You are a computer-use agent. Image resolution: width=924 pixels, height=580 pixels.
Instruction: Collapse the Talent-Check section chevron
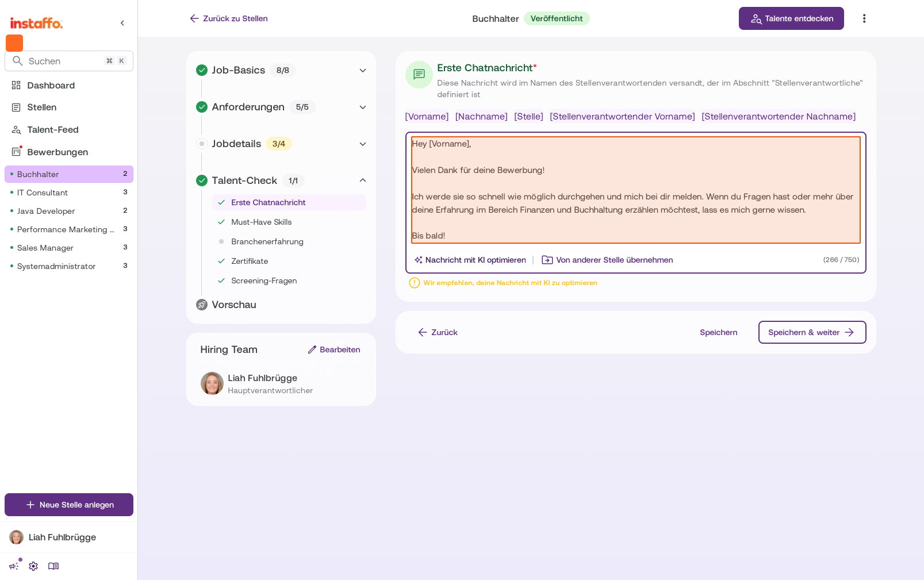pos(363,180)
